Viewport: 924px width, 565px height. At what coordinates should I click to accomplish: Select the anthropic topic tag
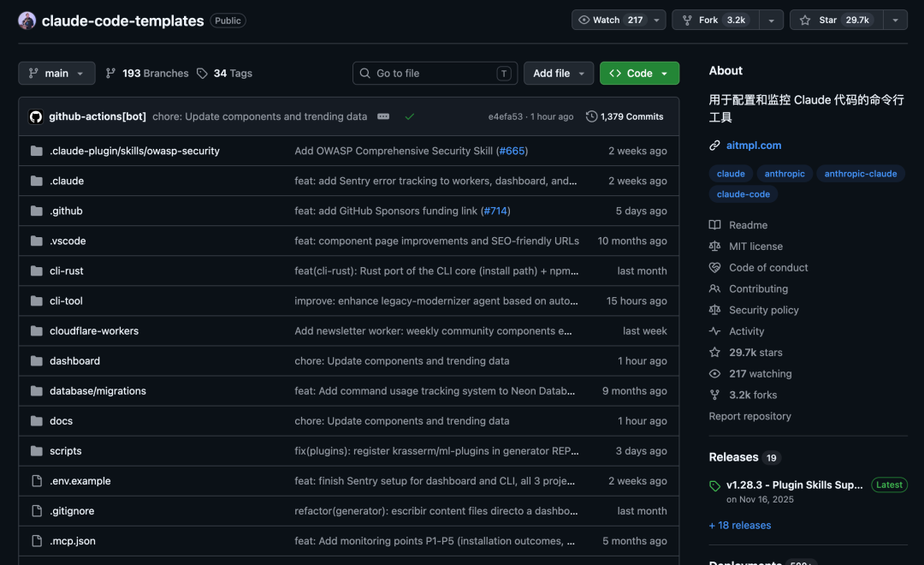click(x=785, y=174)
